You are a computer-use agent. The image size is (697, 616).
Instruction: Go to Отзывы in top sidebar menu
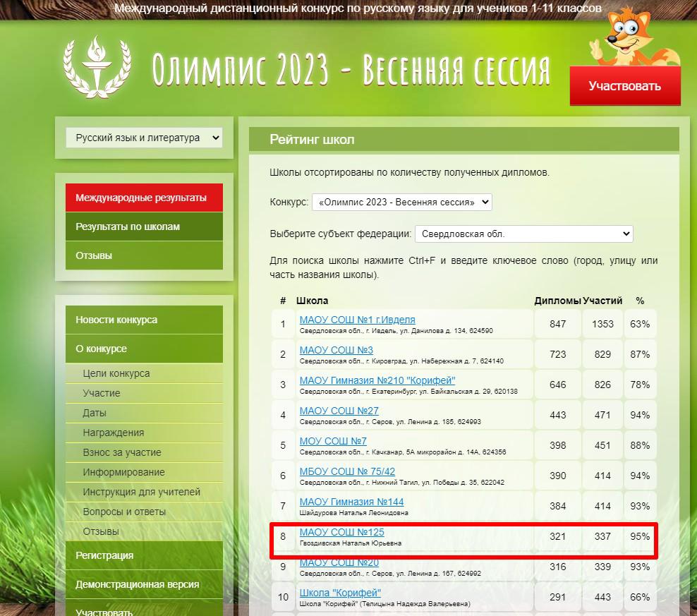144,255
